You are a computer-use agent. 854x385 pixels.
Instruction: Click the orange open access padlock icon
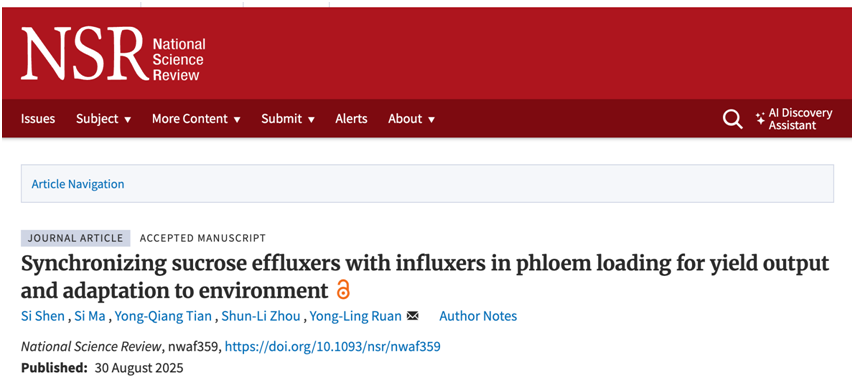[x=343, y=290]
